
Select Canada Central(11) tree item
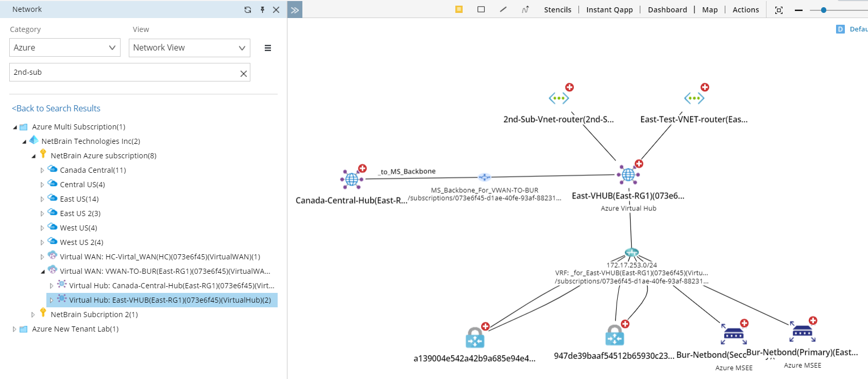(93, 170)
